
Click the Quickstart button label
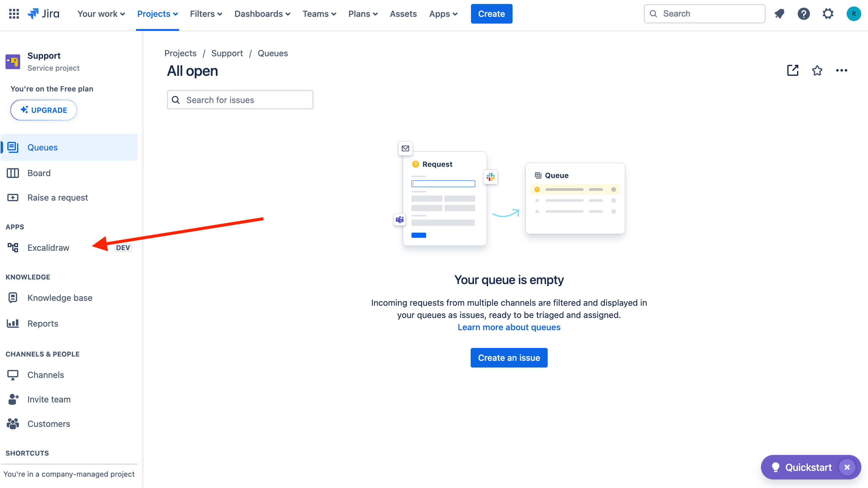[808, 467]
